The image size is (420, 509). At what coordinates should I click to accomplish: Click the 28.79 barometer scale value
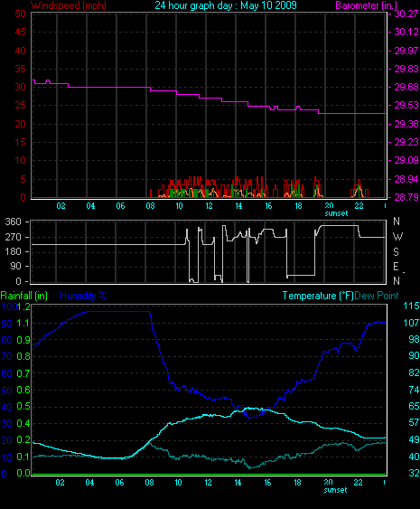(406, 197)
